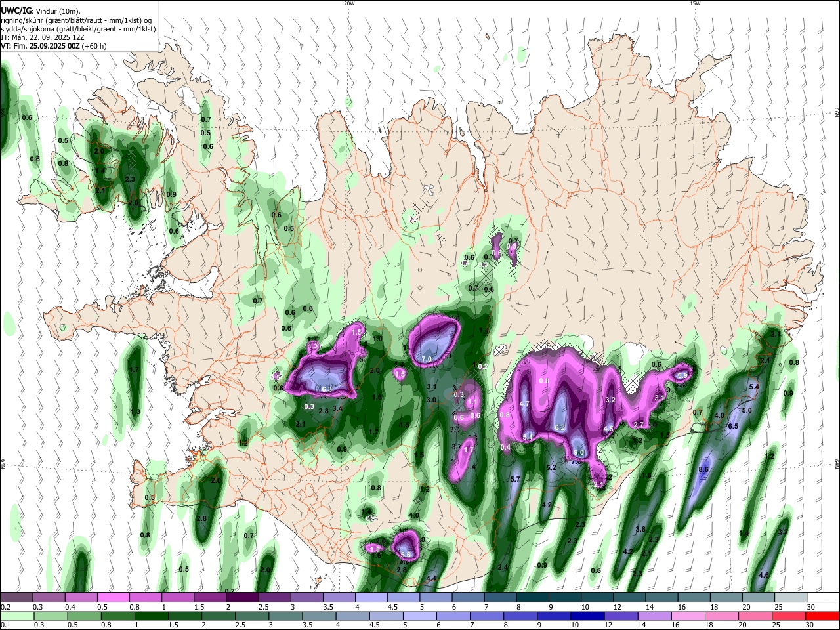Click the '20W' longitude label at top

click(x=349, y=3)
